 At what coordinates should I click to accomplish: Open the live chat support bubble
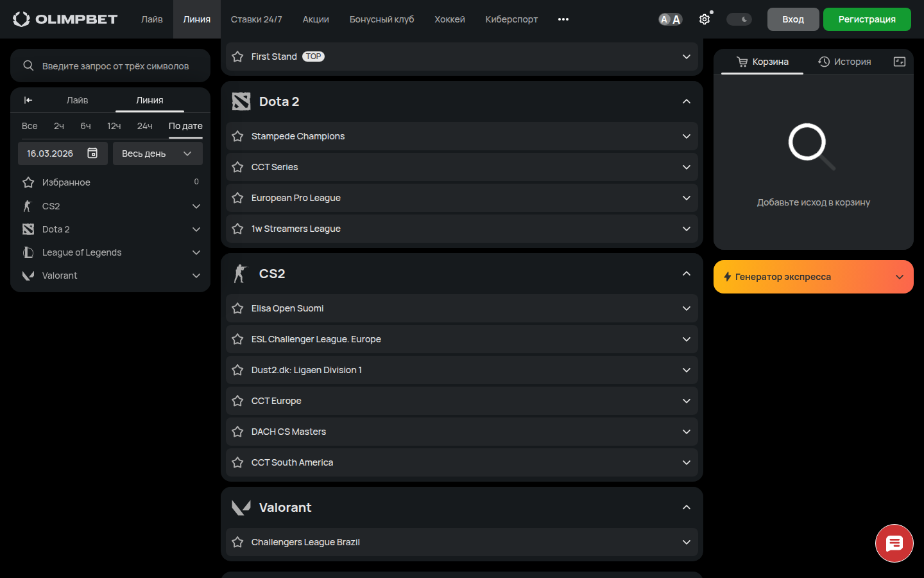click(x=894, y=543)
